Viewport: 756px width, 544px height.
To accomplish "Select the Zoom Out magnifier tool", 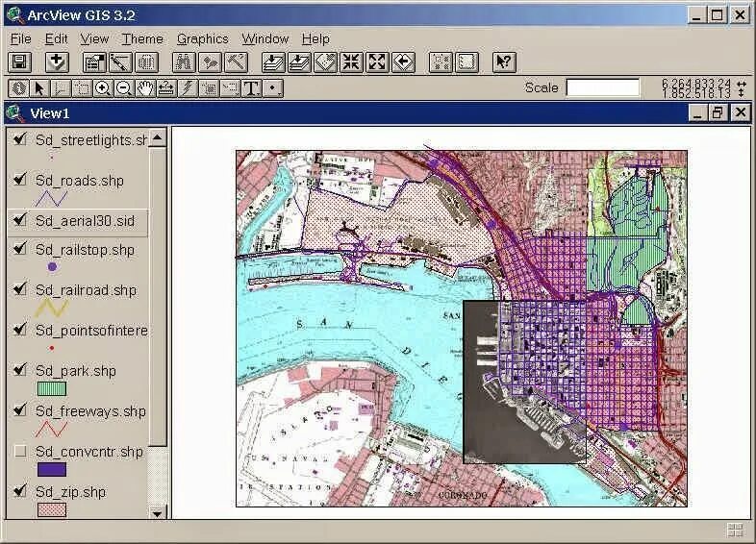I will [124, 88].
